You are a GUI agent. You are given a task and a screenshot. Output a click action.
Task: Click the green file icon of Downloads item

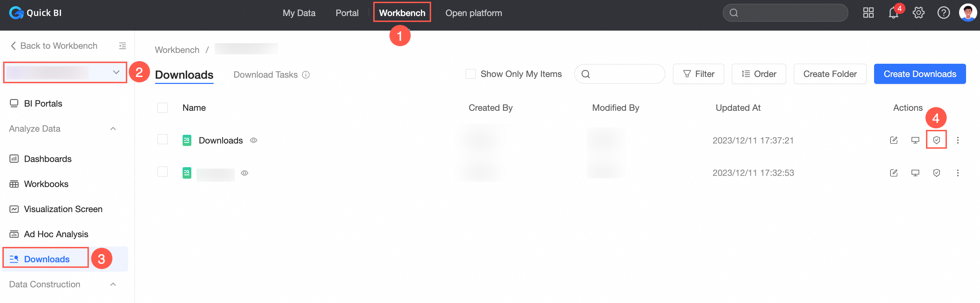point(187,140)
